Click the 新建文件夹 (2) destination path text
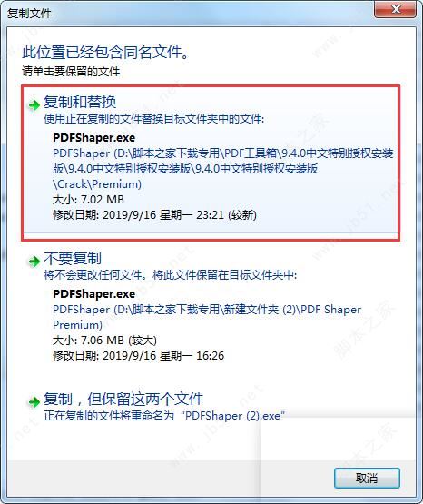 click(207, 317)
